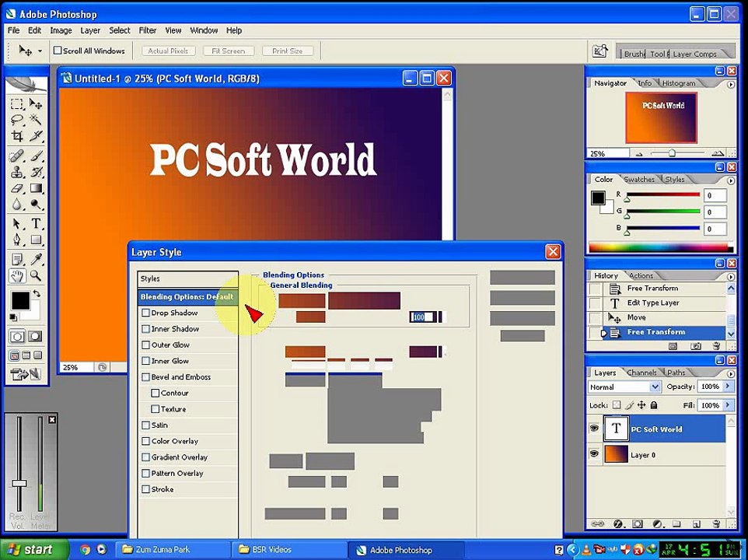Select the Edit Type Layer history state
This screenshot has width=748, height=560.
pyautogui.click(x=652, y=303)
